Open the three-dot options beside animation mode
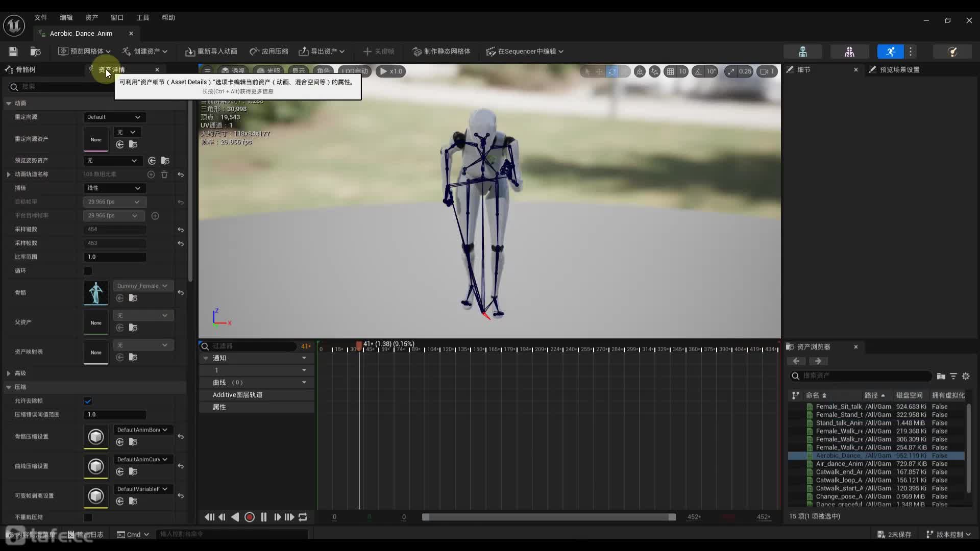The width and height of the screenshot is (980, 551). (x=911, y=52)
